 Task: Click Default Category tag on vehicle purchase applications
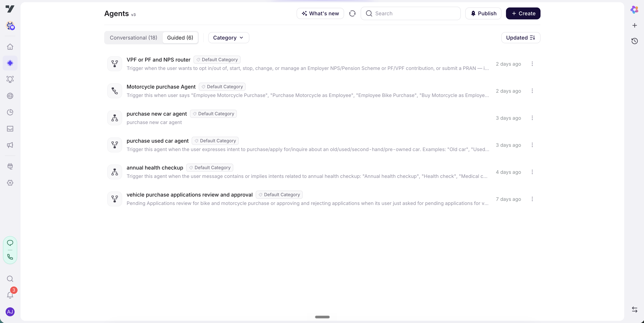279,195
